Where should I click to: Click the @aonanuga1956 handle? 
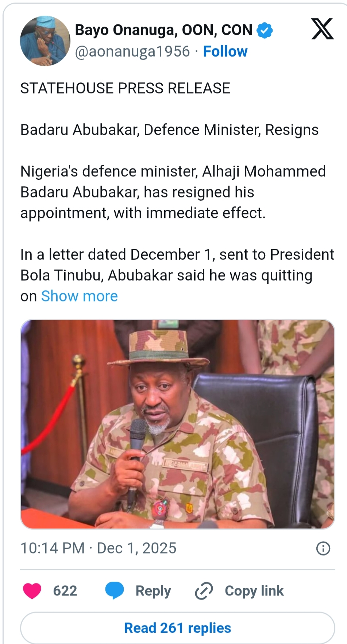pos(132,51)
